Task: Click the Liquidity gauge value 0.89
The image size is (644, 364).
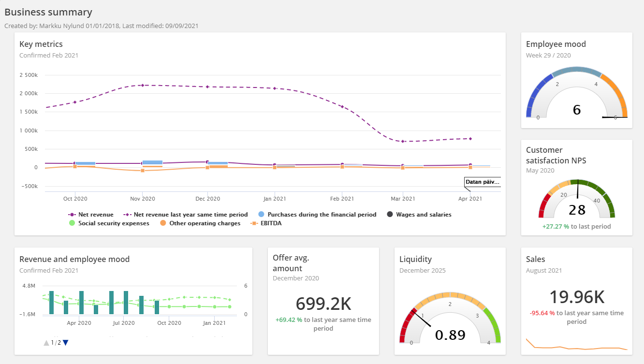Action: click(450, 335)
